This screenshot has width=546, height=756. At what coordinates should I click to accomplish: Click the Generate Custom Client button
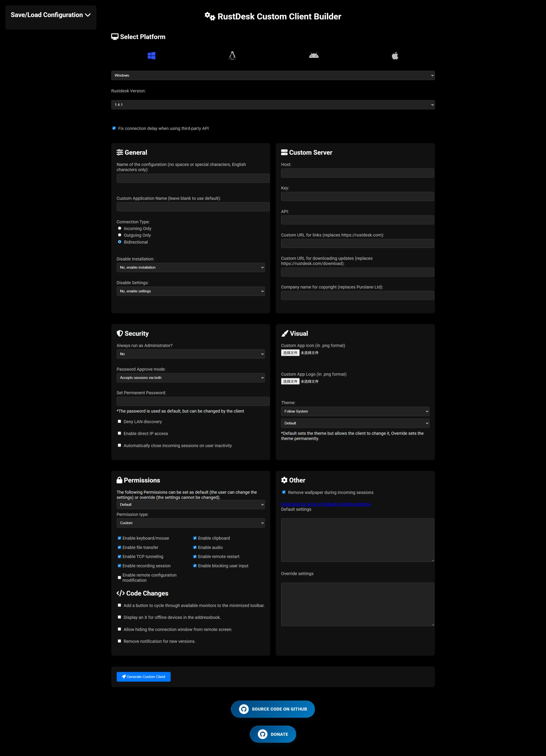pos(144,677)
